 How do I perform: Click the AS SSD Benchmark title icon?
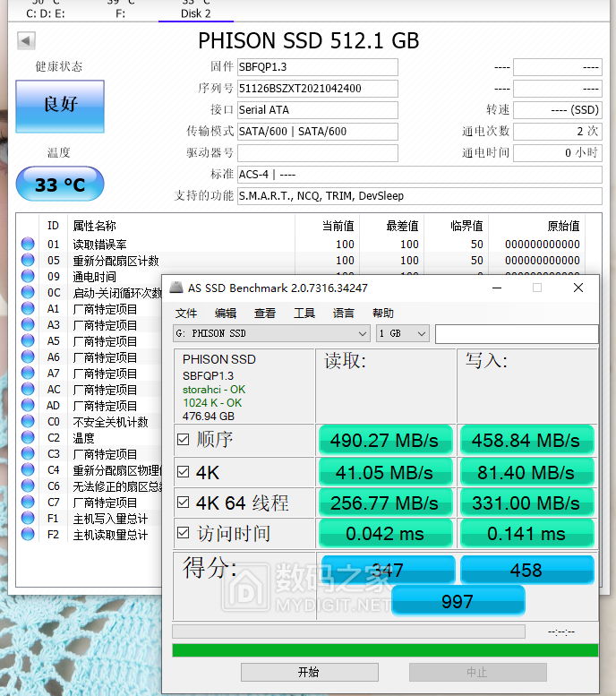pyautogui.click(x=175, y=288)
